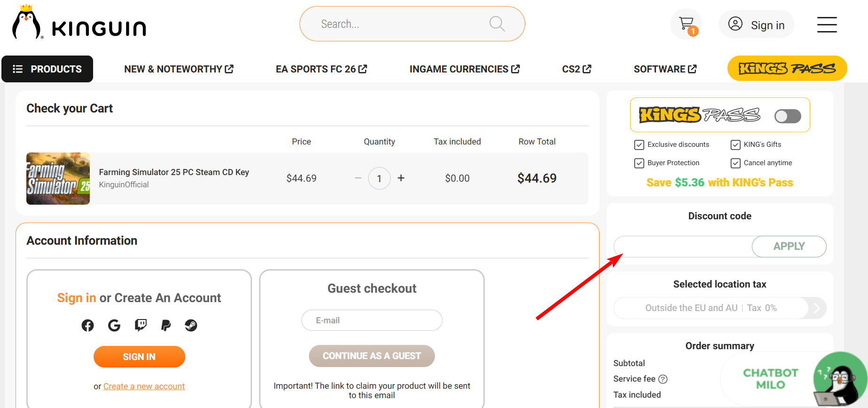
Task: Sign in with Google icon
Action: pyautogui.click(x=114, y=325)
